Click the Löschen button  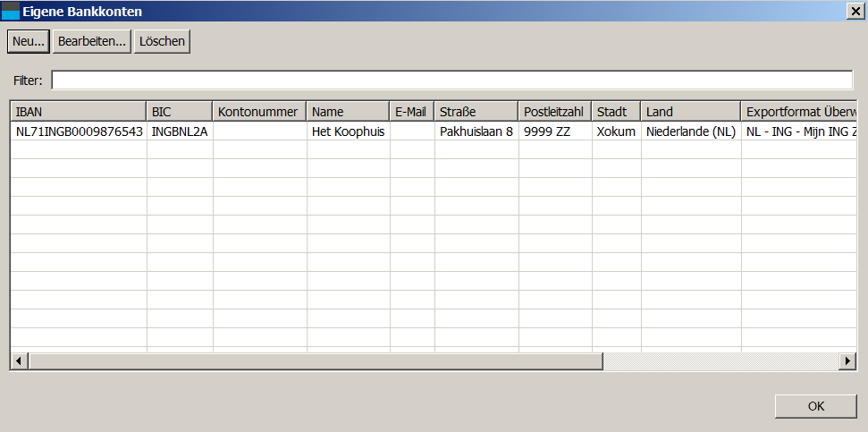(162, 41)
